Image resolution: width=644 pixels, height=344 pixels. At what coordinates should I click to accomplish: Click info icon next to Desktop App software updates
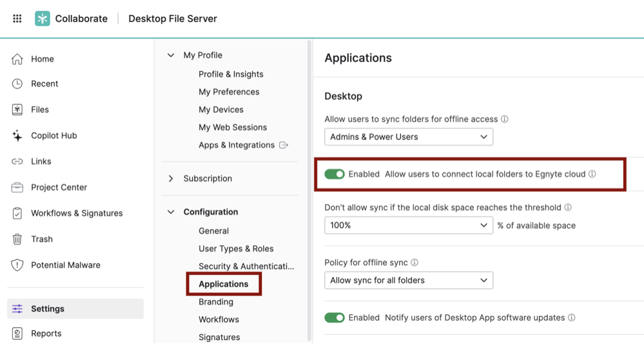click(571, 318)
